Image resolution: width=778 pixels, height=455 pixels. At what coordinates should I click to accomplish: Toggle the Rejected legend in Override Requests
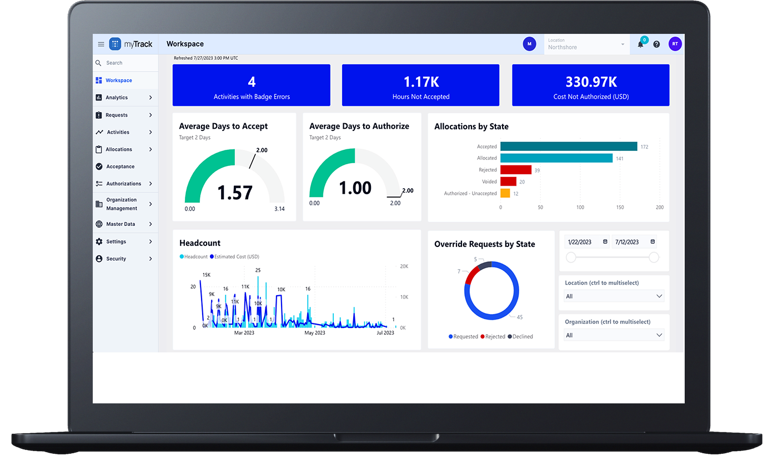point(494,337)
